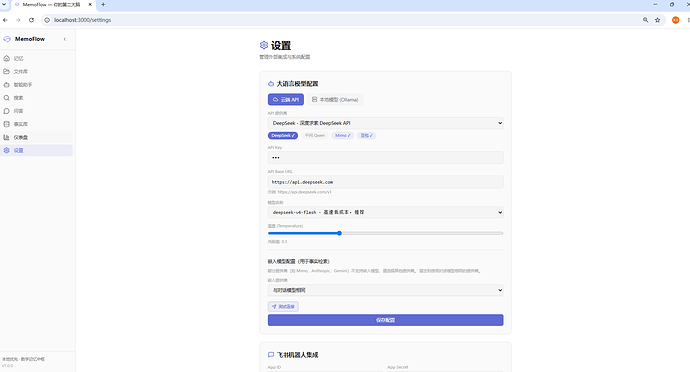Screen dimensions: 690x372
Task: Click the chat icon beside 飞书机器人集成
Action: click(x=271, y=355)
